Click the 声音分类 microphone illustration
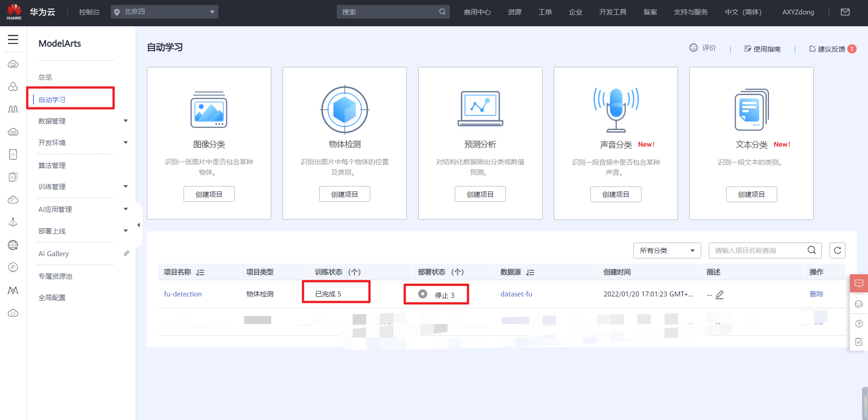This screenshot has height=420, width=868. (616, 109)
